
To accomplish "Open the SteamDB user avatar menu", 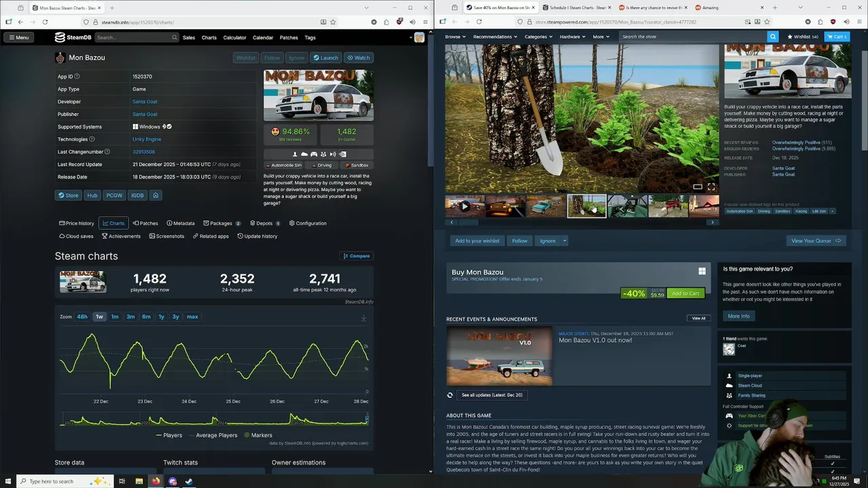I will (x=419, y=37).
